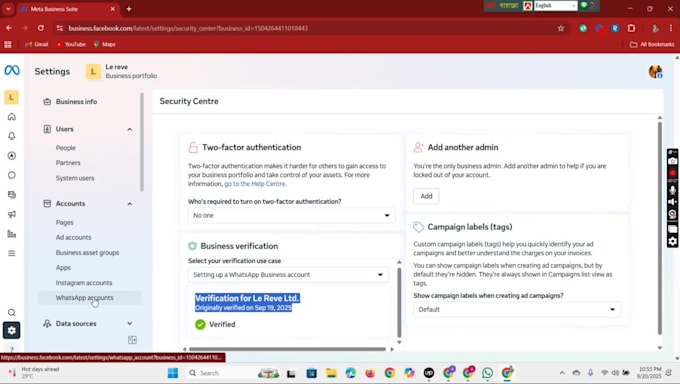Open System users item
The width and height of the screenshot is (680, 384).
75,178
